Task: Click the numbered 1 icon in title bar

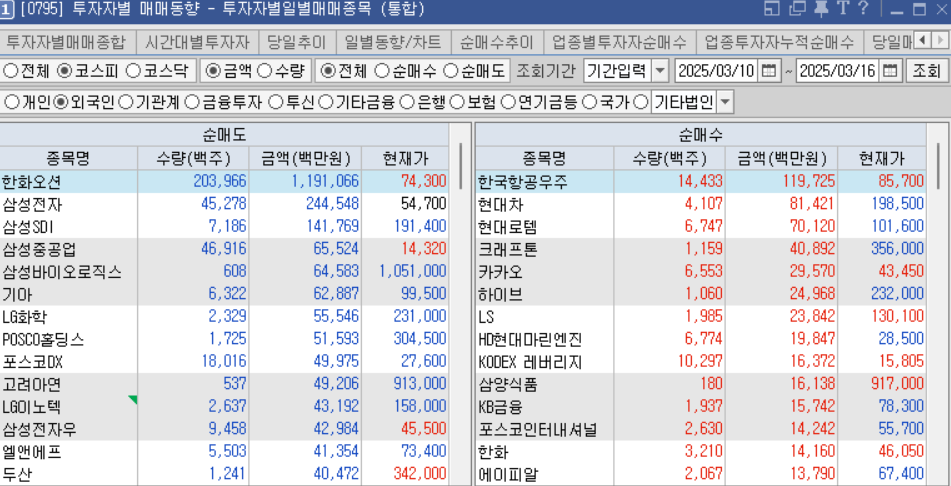Action: [7, 9]
